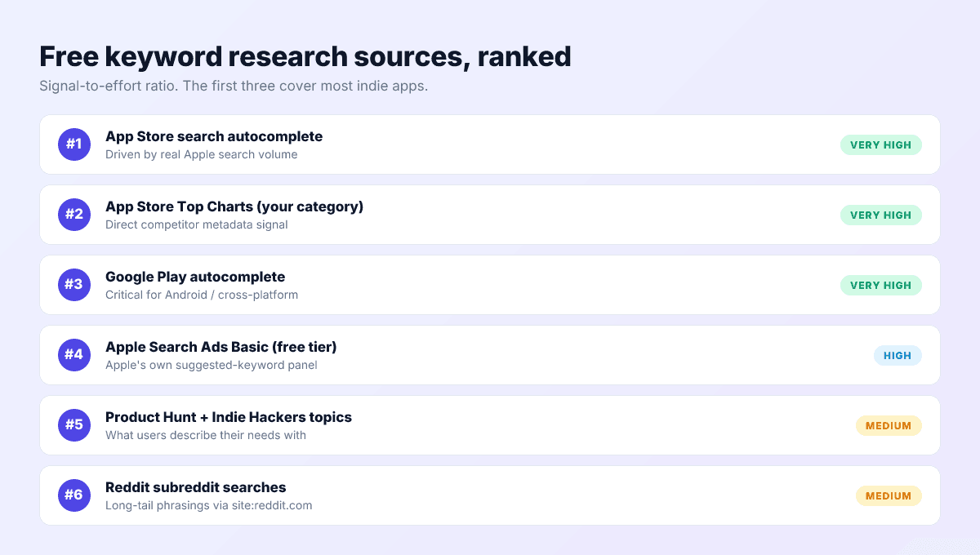980x555 pixels.
Task: Expand the Product Hunt + Indie Hackers card
Action: coord(490,425)
